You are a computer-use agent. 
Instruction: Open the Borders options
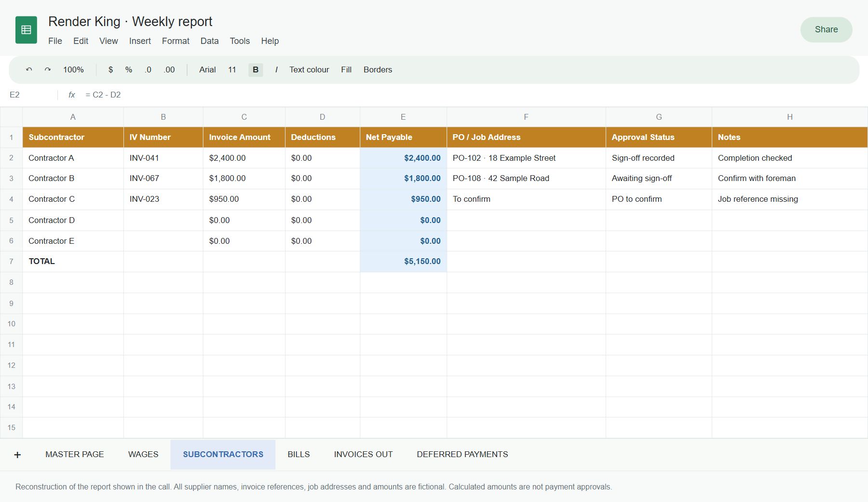378,70
